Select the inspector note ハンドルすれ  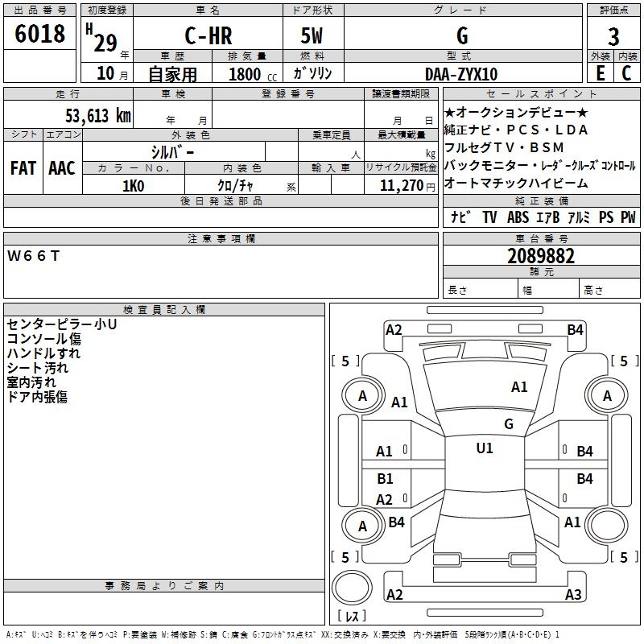point(43,353)
